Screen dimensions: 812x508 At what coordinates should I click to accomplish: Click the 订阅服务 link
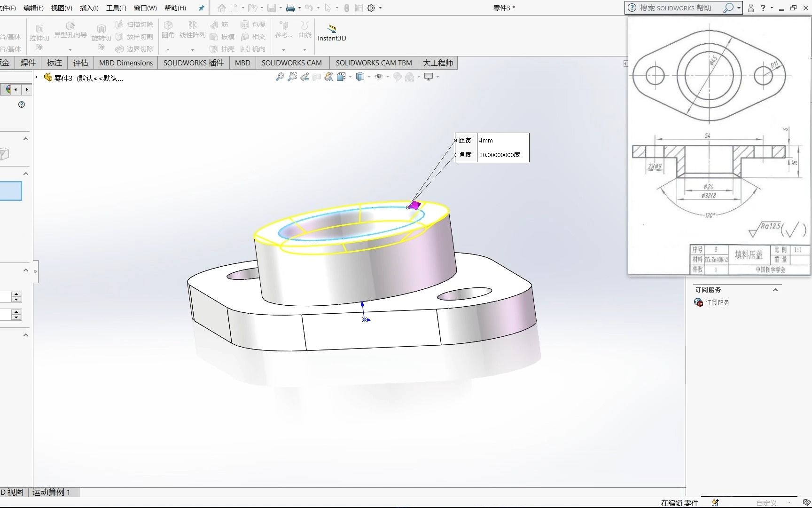point(717,302)
